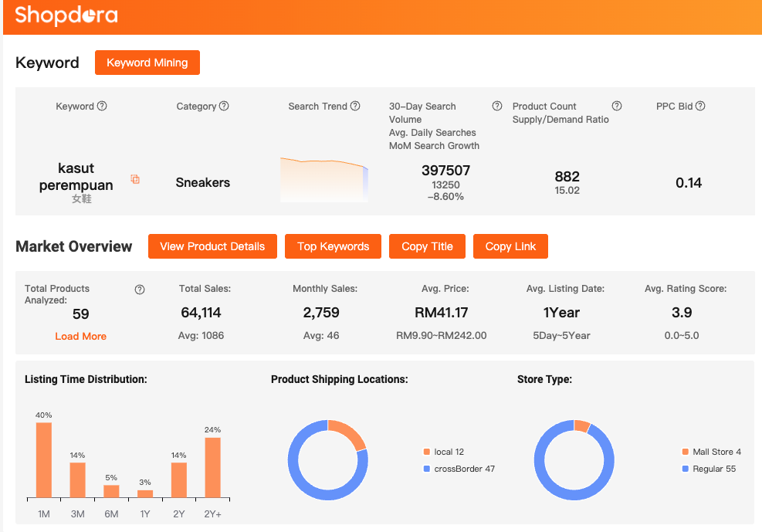
Task: Toggle the Regular store legend entry
Action: pos(709,469)
